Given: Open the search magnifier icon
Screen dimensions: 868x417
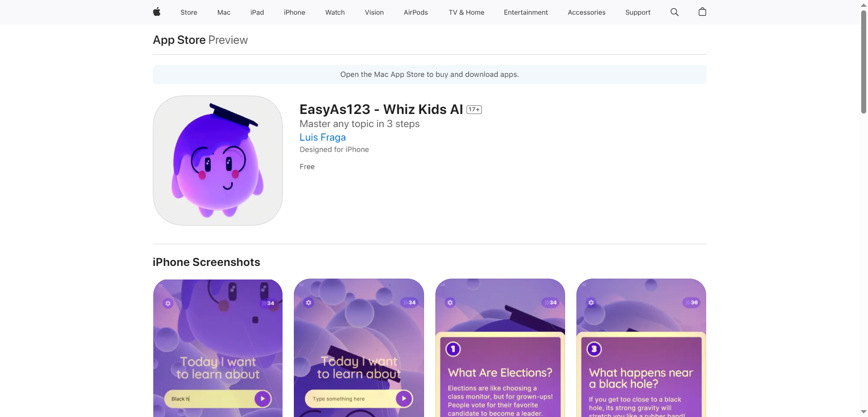Looking at the screenshot, I should click(675, 12).
